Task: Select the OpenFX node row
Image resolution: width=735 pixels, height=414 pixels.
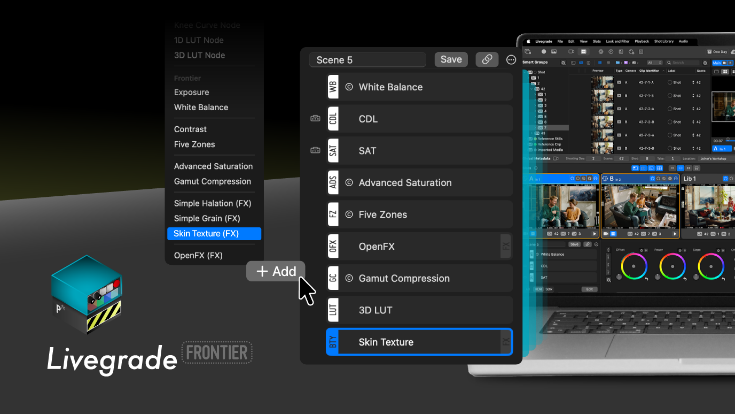Action: (x=420, y=246)
